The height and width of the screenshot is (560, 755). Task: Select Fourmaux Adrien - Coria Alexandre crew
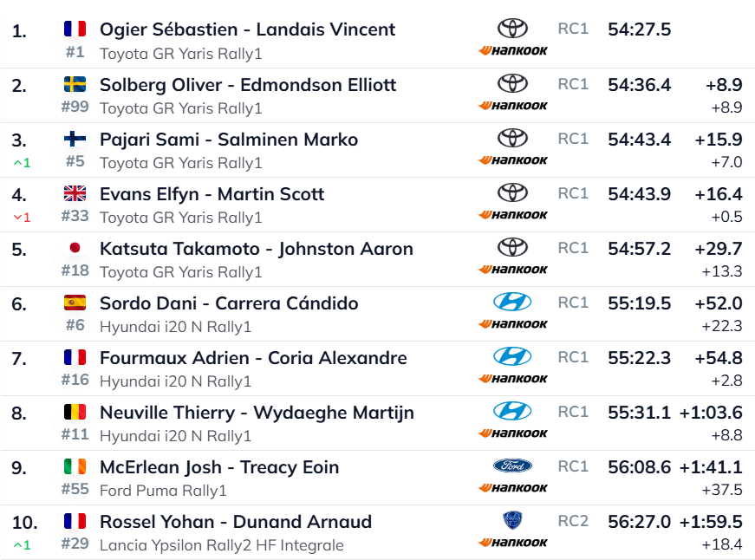[253, 358]
